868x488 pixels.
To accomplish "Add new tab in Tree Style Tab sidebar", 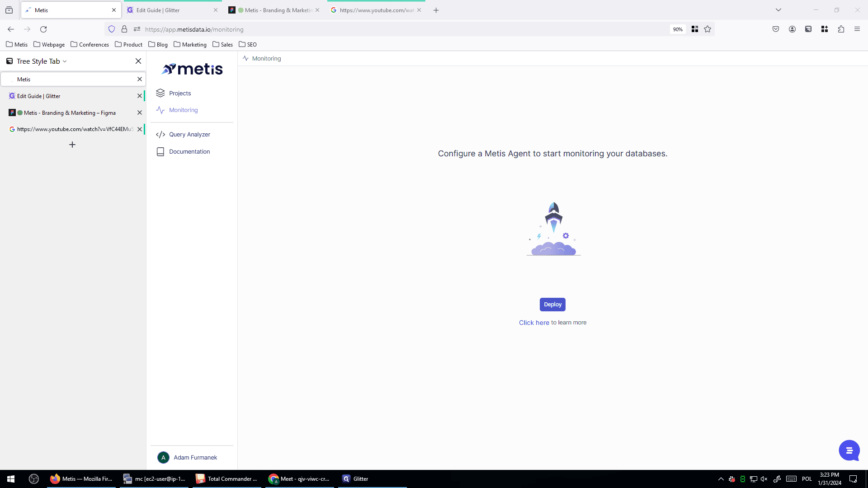I will [72, 145].
